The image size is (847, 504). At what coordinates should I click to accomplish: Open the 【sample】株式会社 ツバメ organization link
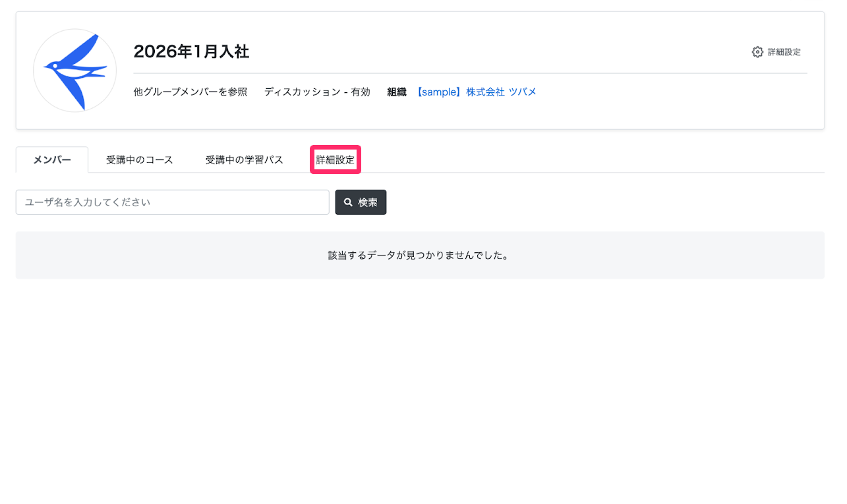476,92
